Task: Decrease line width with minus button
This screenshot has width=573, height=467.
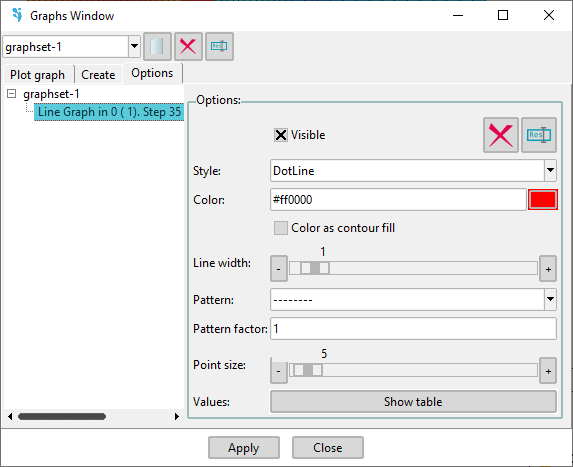Action: pyautogui.click(x=279, y=269)
